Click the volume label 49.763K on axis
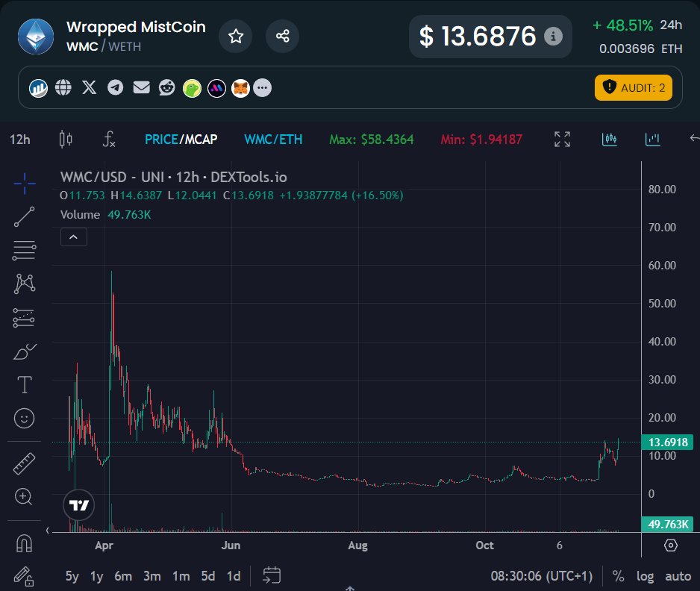This screenshot has height=591, width=700. click(x=667, y=524)
